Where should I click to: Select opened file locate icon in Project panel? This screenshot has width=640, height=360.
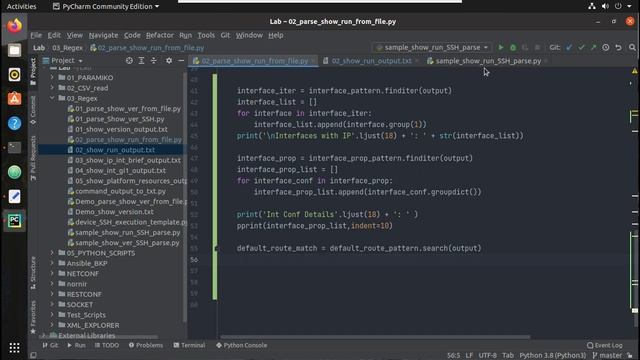(x=129, y=60)
